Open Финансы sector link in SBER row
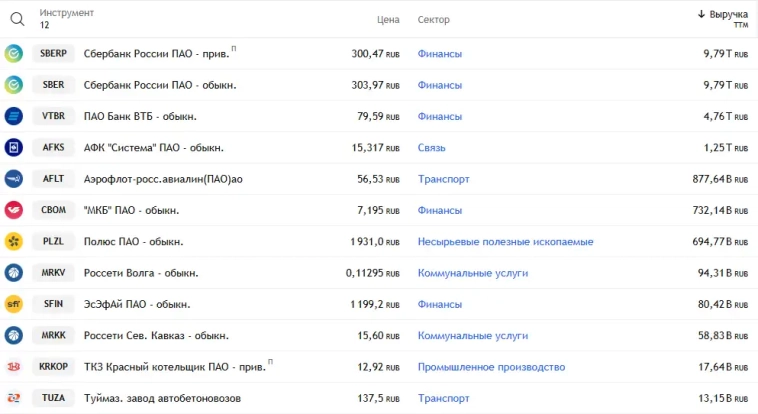This screenshot has height=414, width=758. pos(440,85)
